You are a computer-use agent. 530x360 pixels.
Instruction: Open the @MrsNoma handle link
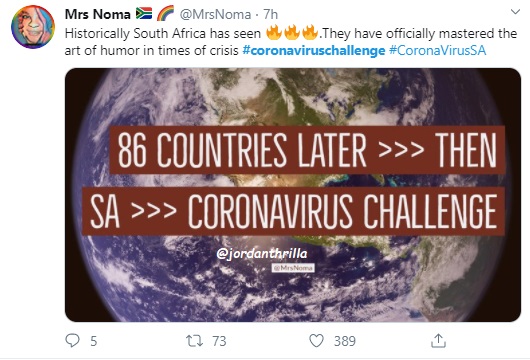click(215, 15)
